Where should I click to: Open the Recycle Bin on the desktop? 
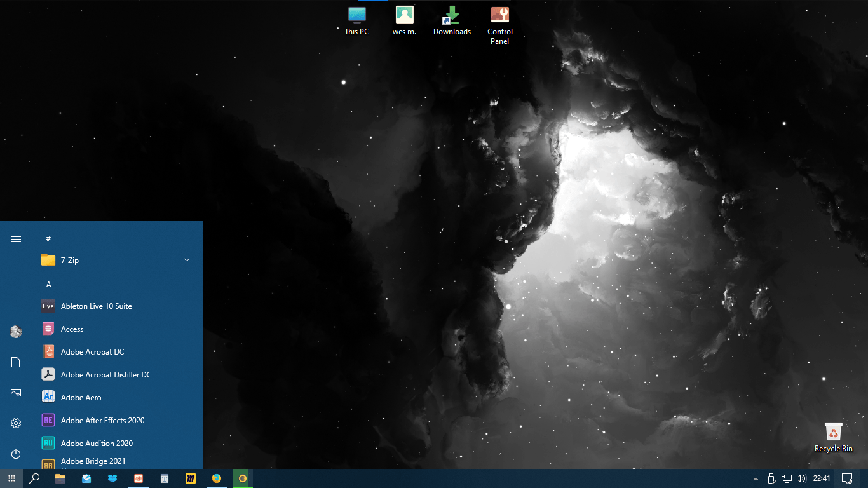click(x=833, y=437)
